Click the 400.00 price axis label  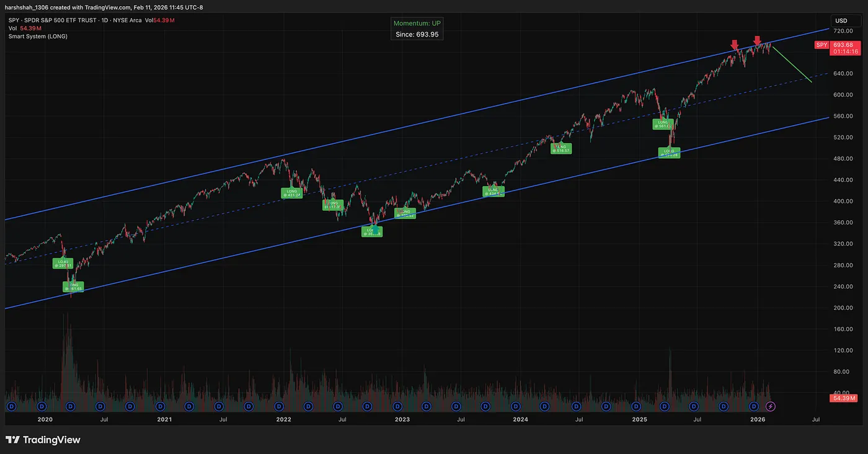point(843,202)
